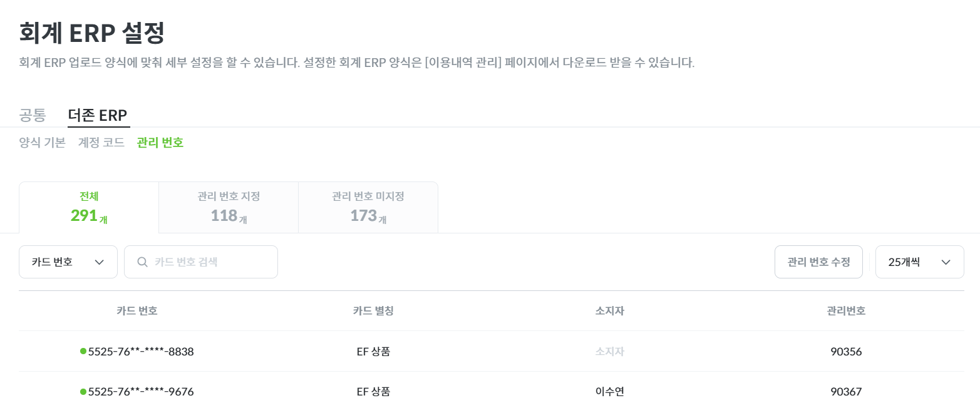Open the 카드 번호 search type dropdown
980x408 pixels.
68,262
